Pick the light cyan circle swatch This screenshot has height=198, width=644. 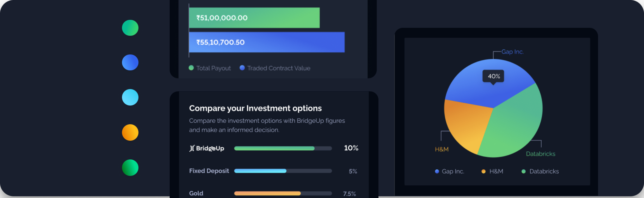coord(130,97)
